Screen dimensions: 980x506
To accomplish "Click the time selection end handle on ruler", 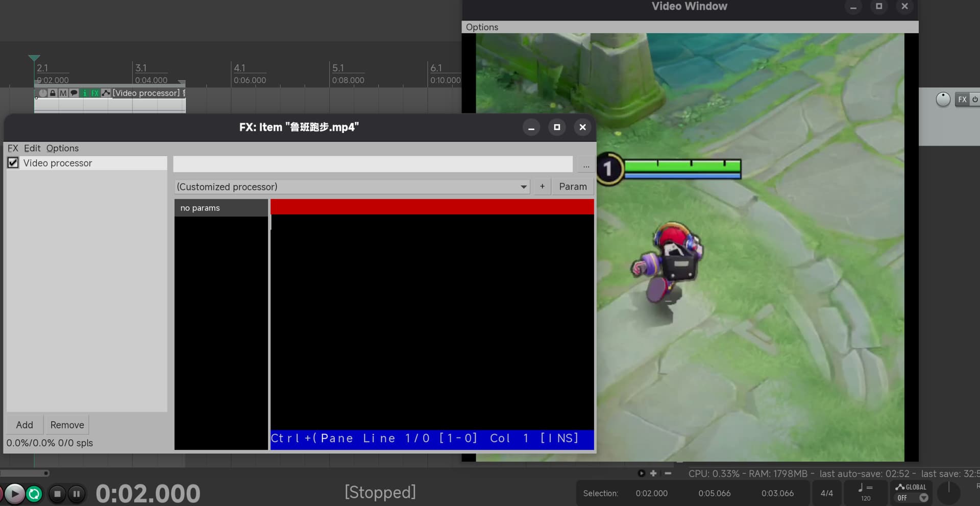I will 182,82.
